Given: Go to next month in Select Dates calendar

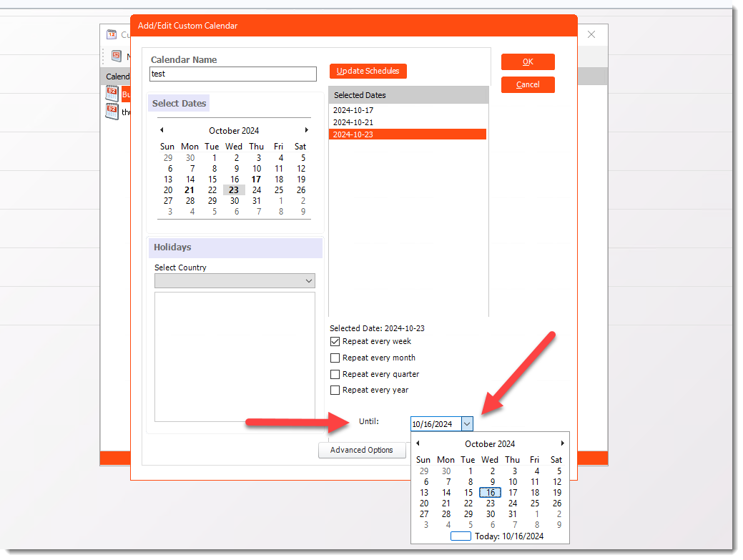Looking at the screenshot, I should pyautogui.click(x=306, y=129).
